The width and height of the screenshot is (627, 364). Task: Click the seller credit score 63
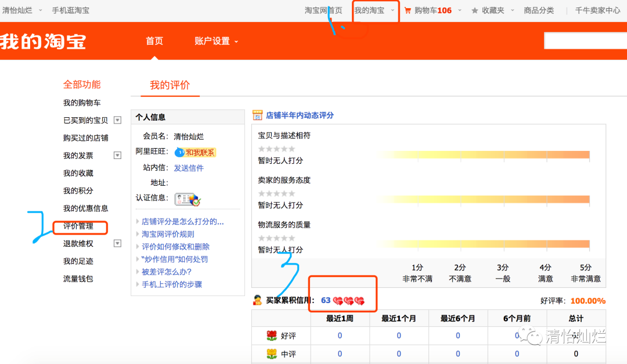[326, 300]
